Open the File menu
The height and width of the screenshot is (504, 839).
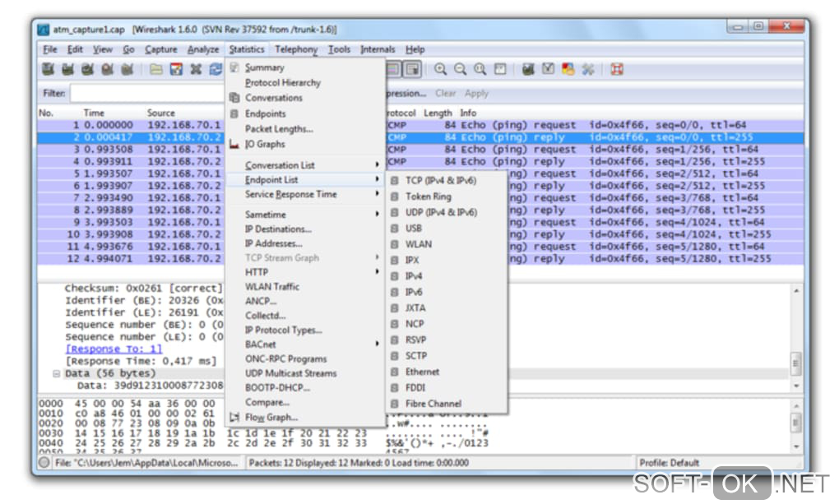(49, 49)
